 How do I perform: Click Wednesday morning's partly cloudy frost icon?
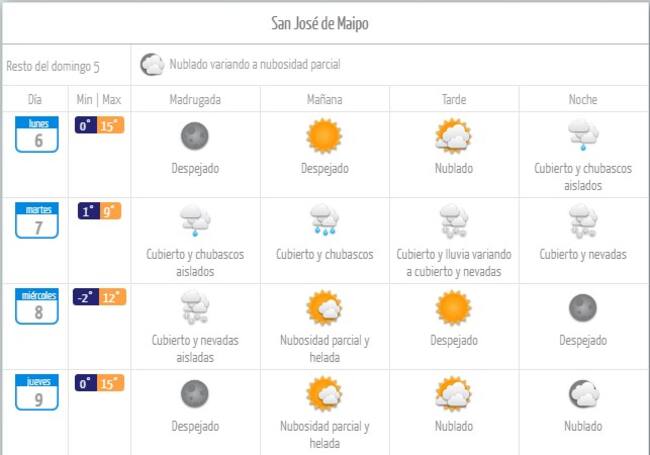pyautogui.click(x=324, y=307)
